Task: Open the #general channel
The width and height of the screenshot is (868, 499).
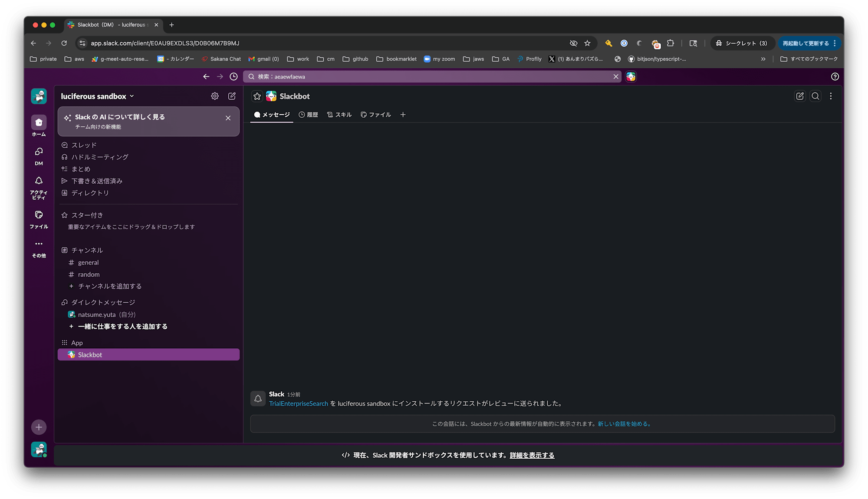Action: [148, 262]
